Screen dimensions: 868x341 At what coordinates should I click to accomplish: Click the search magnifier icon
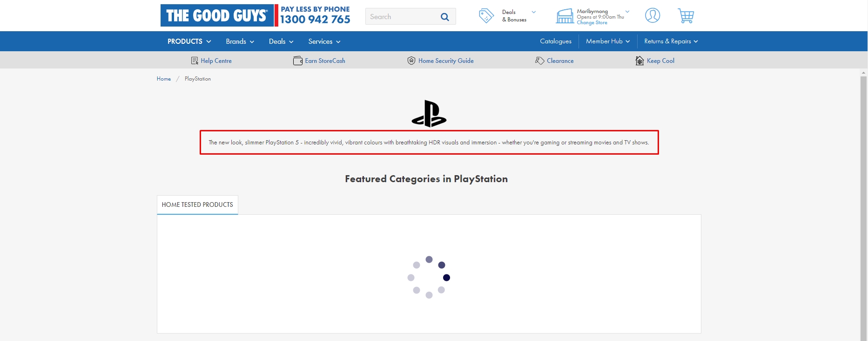click(445, 17)
